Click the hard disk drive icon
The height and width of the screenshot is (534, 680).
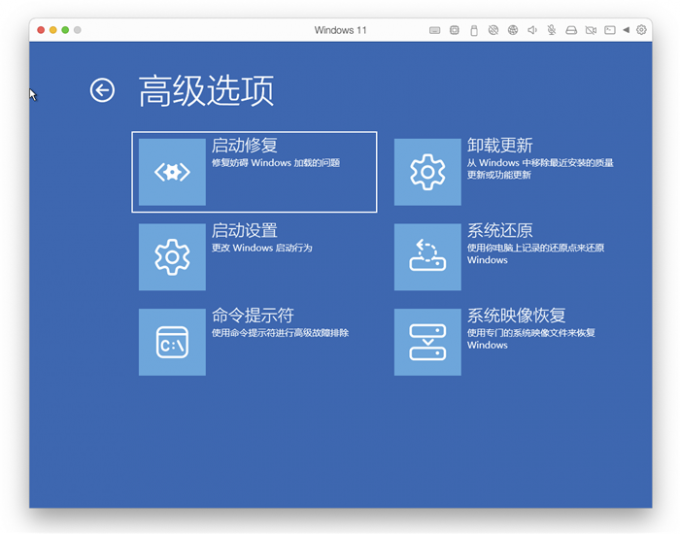point(571,30)
